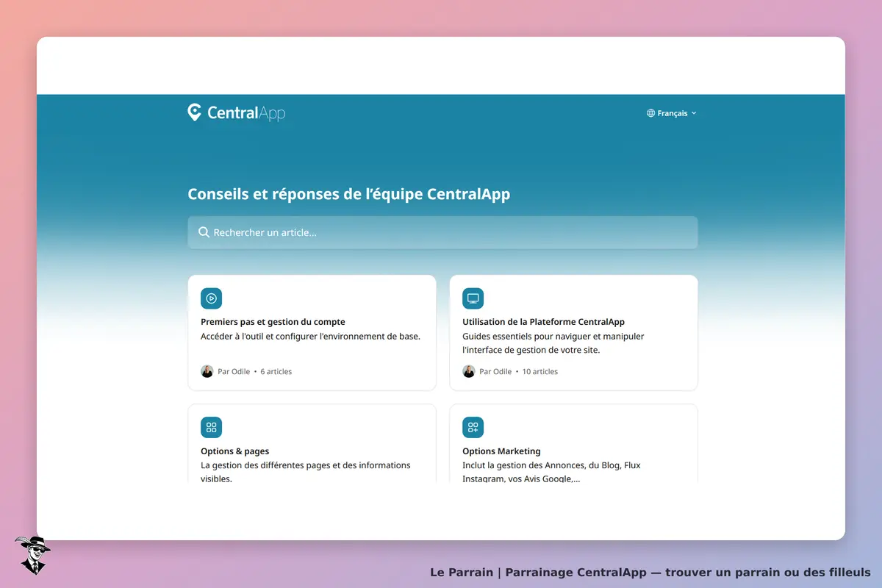Click the monitor icon on Plateforme card
The image size is (882, 588).
click(x=473, y=298)
